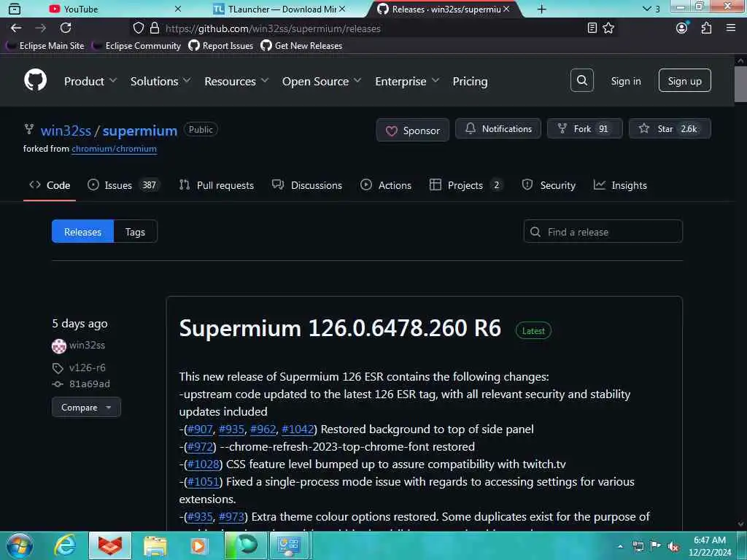Open the Actions tab
The height and width of the screenshot is (560, 747).
point(386,185)
